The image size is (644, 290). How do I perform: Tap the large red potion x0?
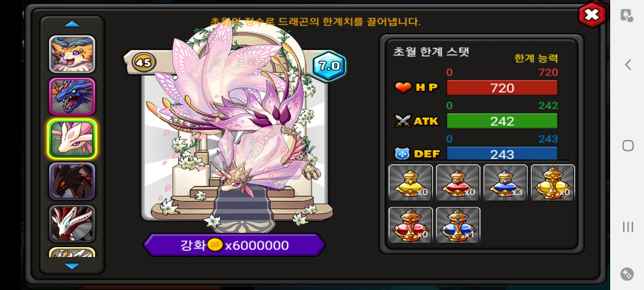[x=411, y=225]
